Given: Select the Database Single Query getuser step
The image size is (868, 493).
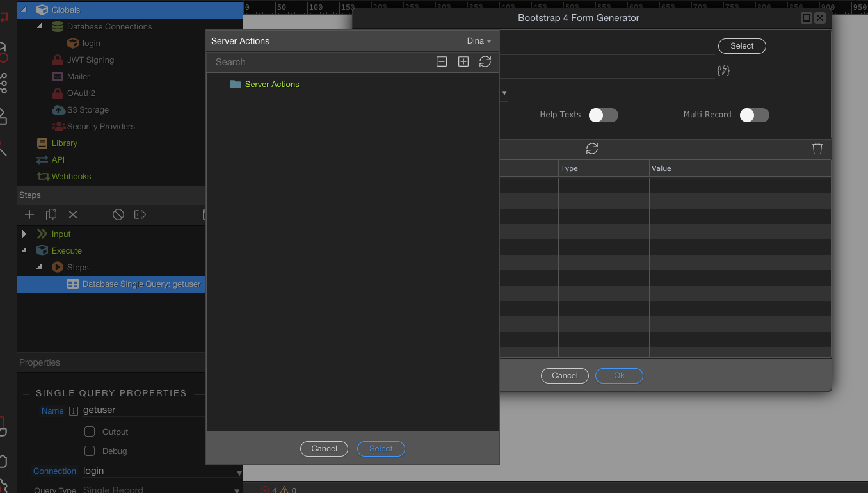Looking at the screenshot, I should [141, 284].
